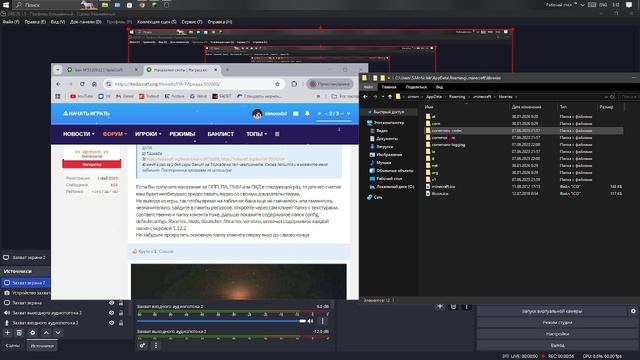Go back in Explorer window

point(365,97)
